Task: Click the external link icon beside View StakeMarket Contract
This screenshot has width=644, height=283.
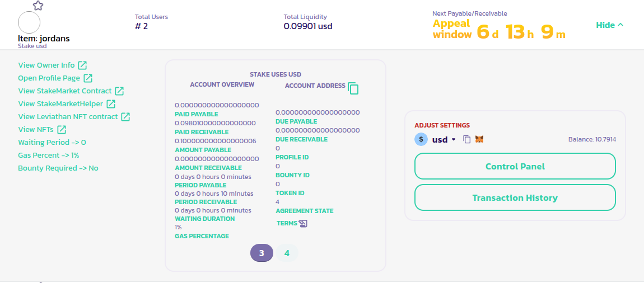Action: (119, 91)
